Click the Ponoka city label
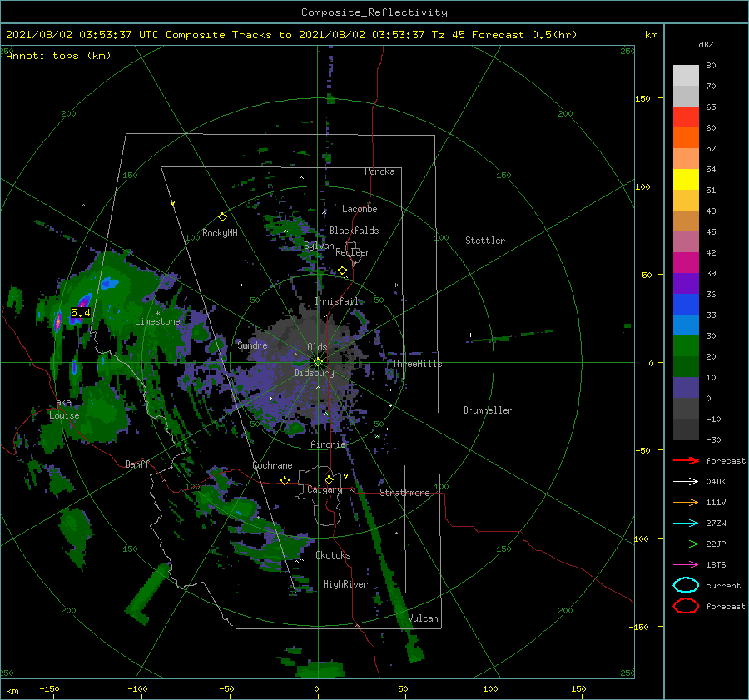749x700 pixels. [x=379, y=171]
